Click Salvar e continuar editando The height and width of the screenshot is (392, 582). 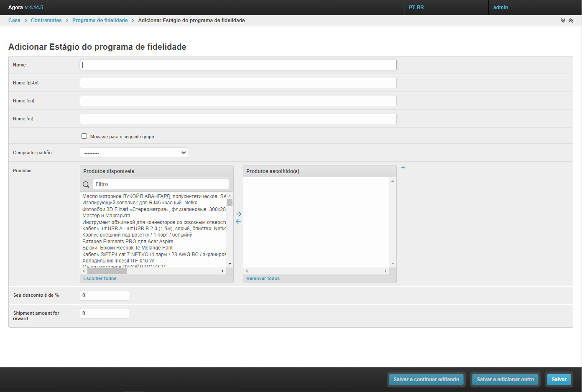point(426,379)
